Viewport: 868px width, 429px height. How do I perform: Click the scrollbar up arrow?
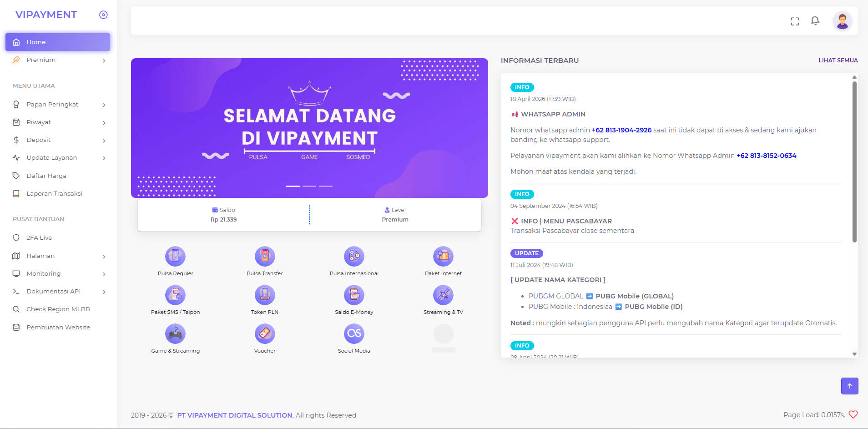[854, 77]
